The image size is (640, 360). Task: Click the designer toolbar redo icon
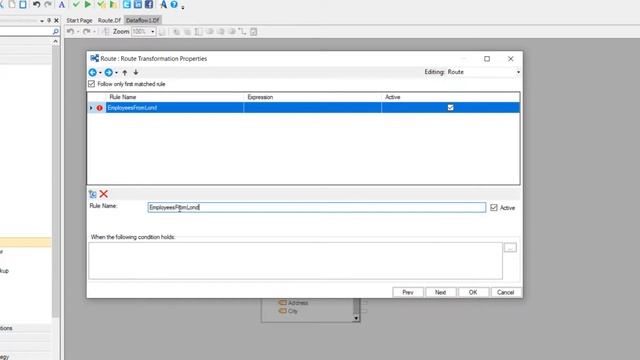86,31
